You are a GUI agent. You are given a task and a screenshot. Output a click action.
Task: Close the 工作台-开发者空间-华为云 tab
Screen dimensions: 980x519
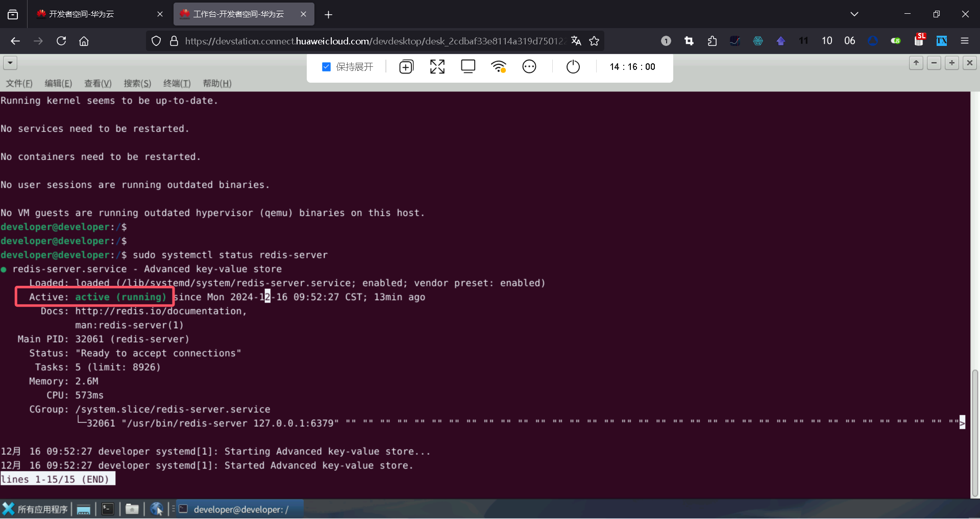(x=304, y=14)
